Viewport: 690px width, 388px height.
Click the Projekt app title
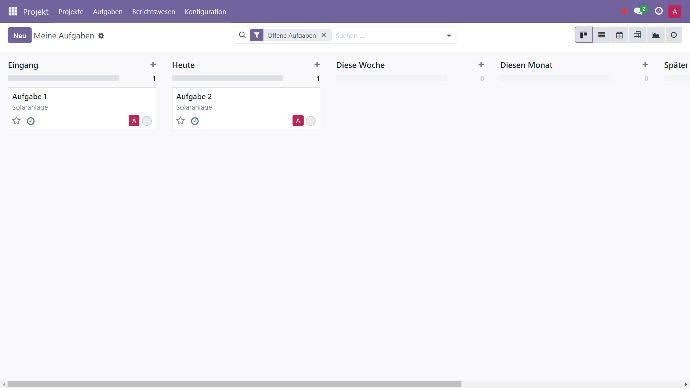36,11
